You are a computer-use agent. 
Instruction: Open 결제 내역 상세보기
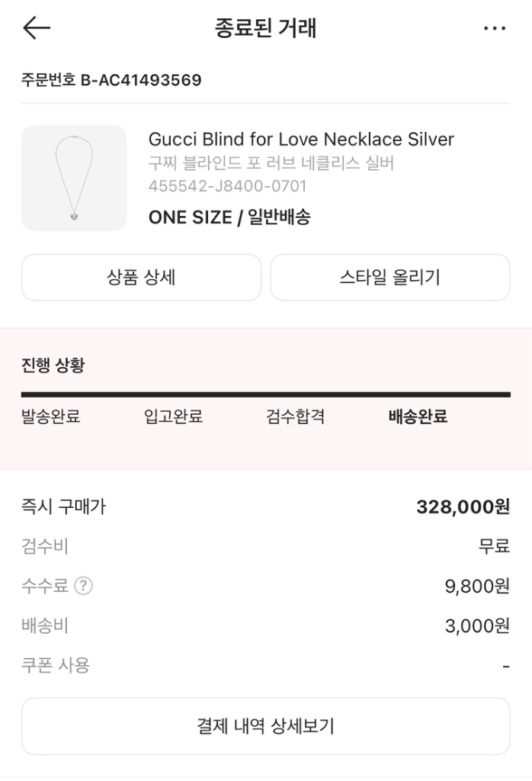[265, 726]
